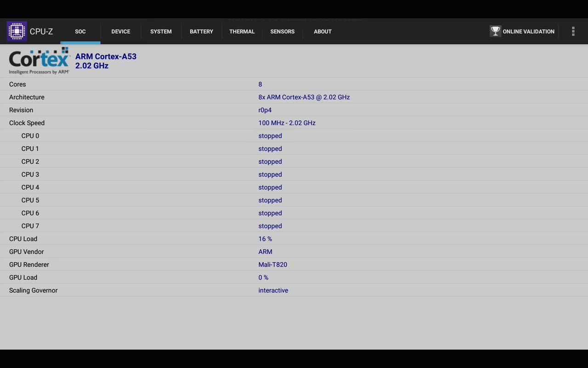Click the stopped status for CPU 5
The height and width of the screenshot is (368, 588).
pyautogui.click(x=270, y=200)
